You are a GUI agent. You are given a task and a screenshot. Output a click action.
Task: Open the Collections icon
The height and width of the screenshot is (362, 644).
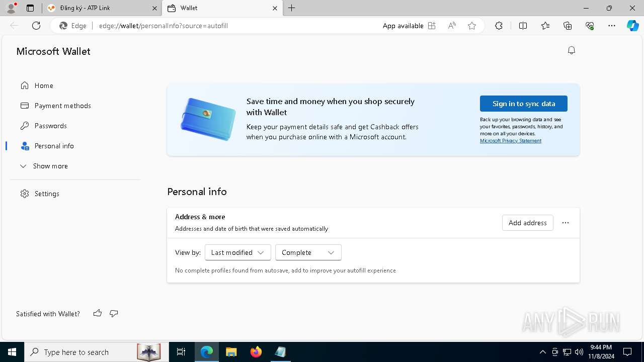(568, 26)
